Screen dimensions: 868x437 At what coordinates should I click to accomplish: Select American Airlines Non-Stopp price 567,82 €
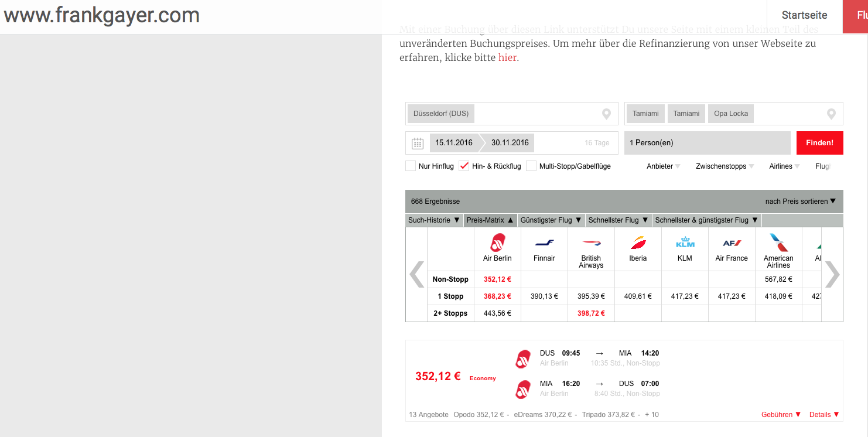pyautogui.click(x=778, y=279)
